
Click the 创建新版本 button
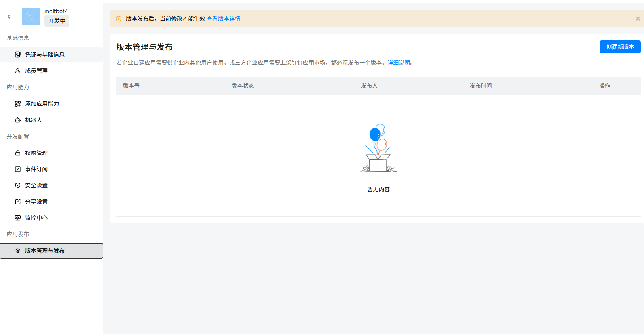click(620, 47)
